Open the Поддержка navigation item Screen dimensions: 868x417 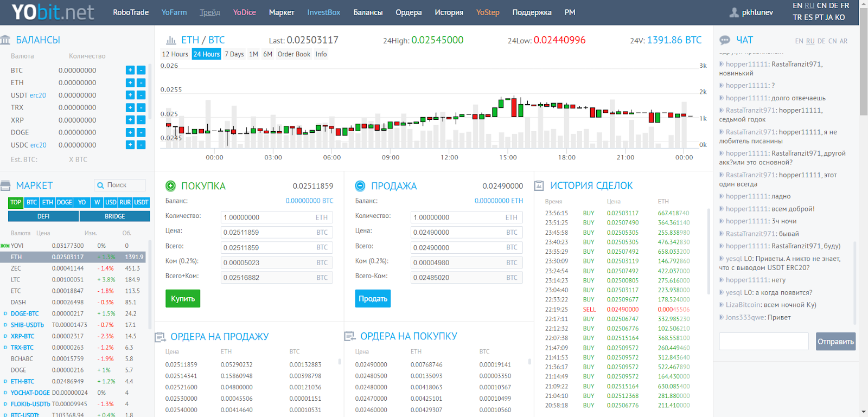(532, 12)
